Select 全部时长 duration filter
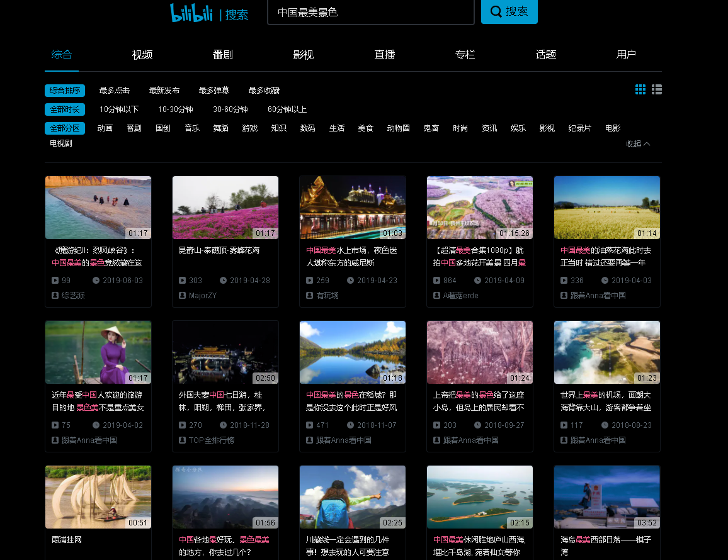Viewport: 728px width, 560px height. coord(64,109)
